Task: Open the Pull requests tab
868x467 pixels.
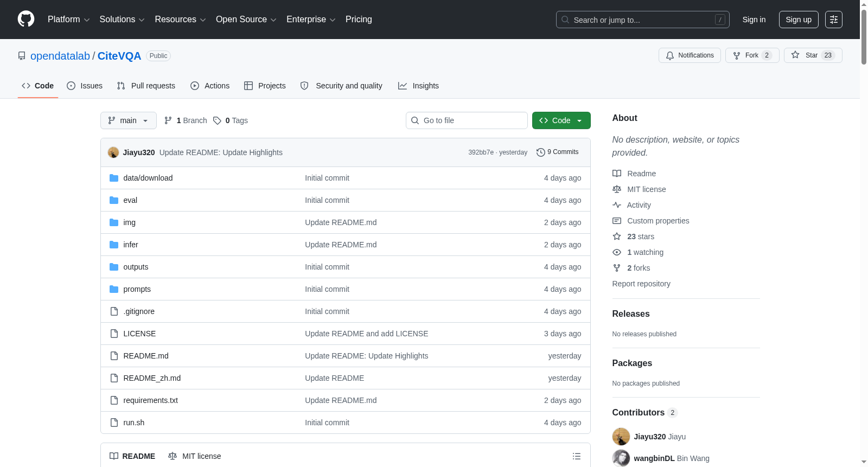Action: pos(146,86)
